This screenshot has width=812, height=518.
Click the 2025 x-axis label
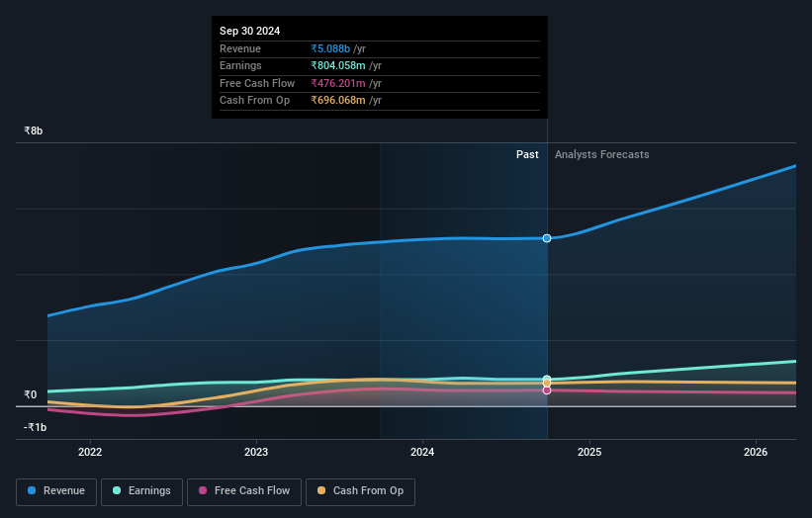pyautogui.click(x=589, y=453)
